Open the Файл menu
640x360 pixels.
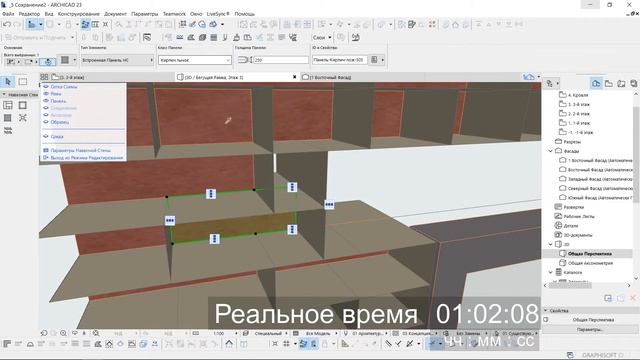point(8,14)
